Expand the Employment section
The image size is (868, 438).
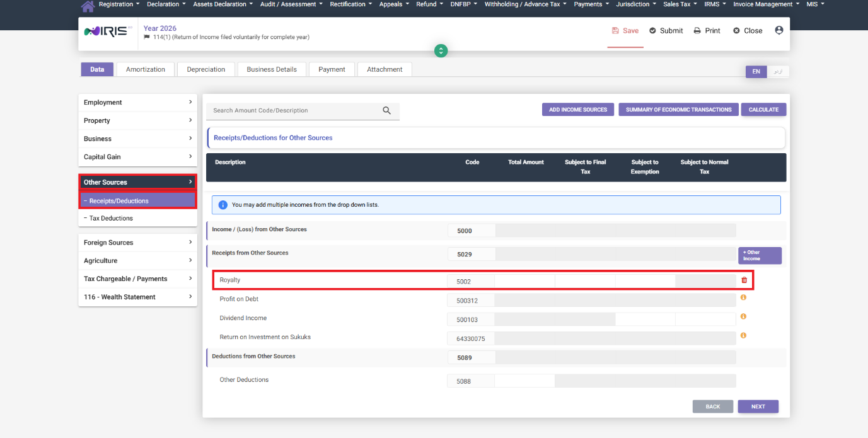click(138, 102)
